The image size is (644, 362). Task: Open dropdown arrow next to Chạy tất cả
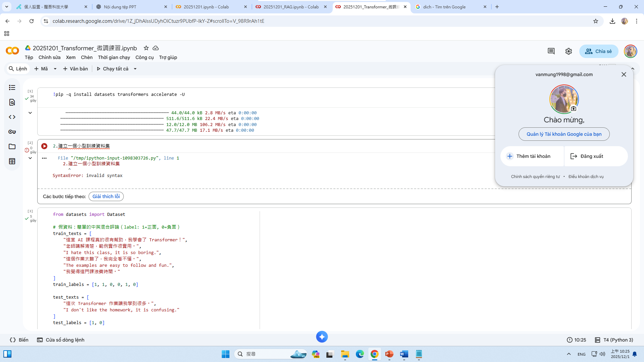(135, 69)
